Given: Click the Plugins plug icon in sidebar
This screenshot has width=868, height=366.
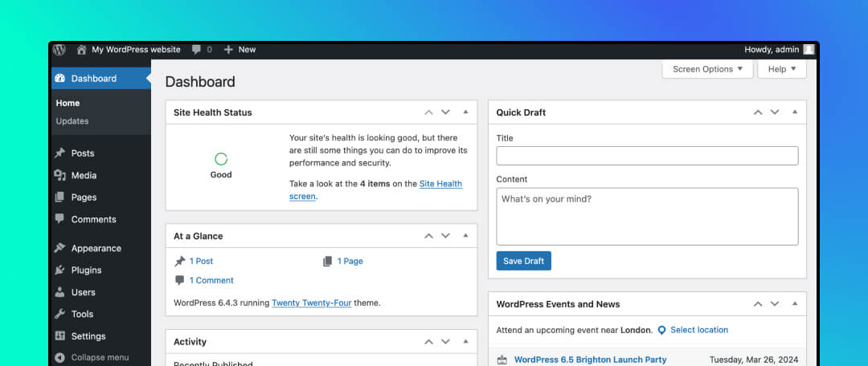Looking at the screenshot, I should (x=59, y=270).
